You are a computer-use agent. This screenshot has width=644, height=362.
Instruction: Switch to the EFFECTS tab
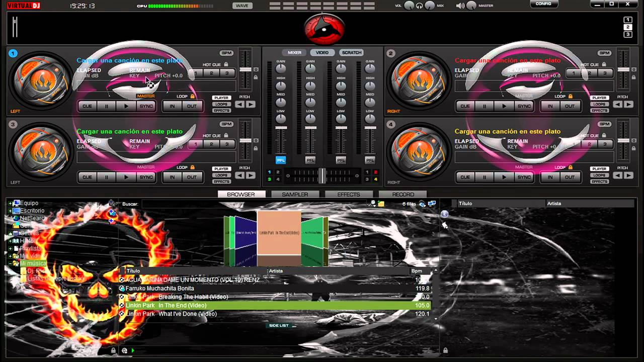pos(349,195)
